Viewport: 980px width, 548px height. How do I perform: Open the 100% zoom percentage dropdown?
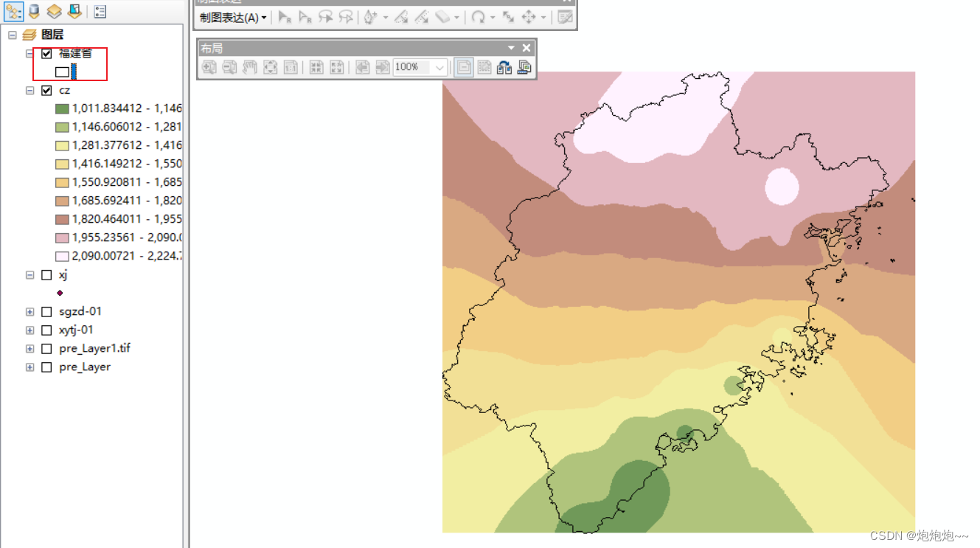(440, 67)
